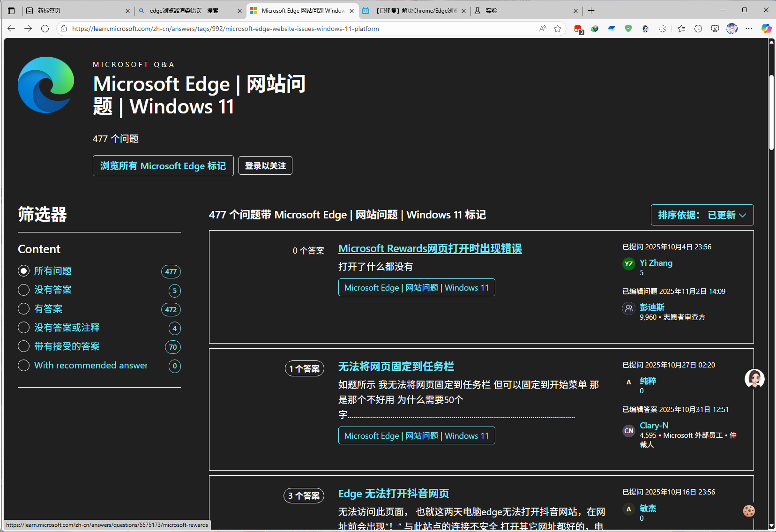Viewport: 776px width, 532px height.
Task: Open Copilot sidebar
Action: [x=766, y=29]
